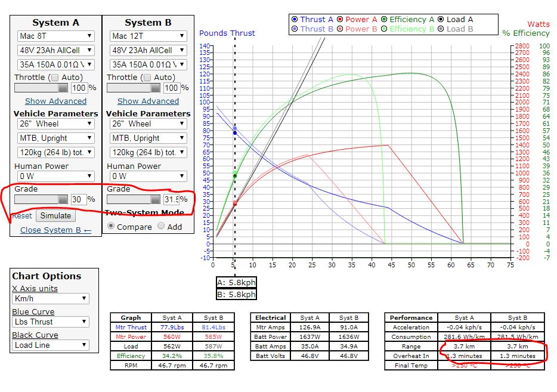The image size is (557, 392).
Task: Open Black Curve Load Line dropdown
Action: point(51,345)
